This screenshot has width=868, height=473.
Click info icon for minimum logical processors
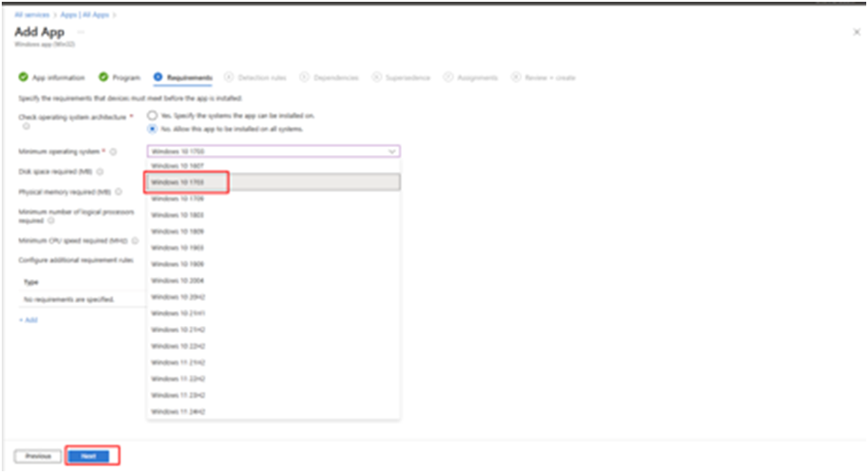tap(51, 221)
